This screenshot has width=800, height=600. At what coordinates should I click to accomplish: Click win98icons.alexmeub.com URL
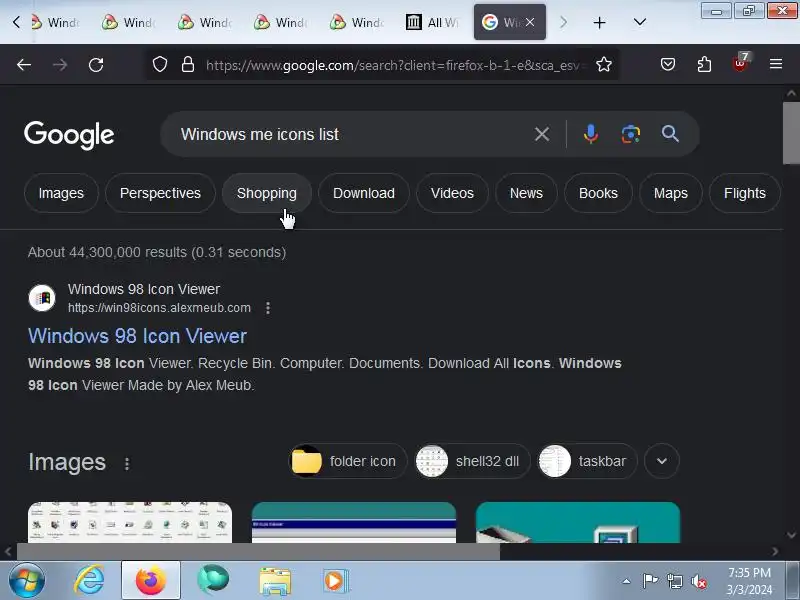coord(159,308)
